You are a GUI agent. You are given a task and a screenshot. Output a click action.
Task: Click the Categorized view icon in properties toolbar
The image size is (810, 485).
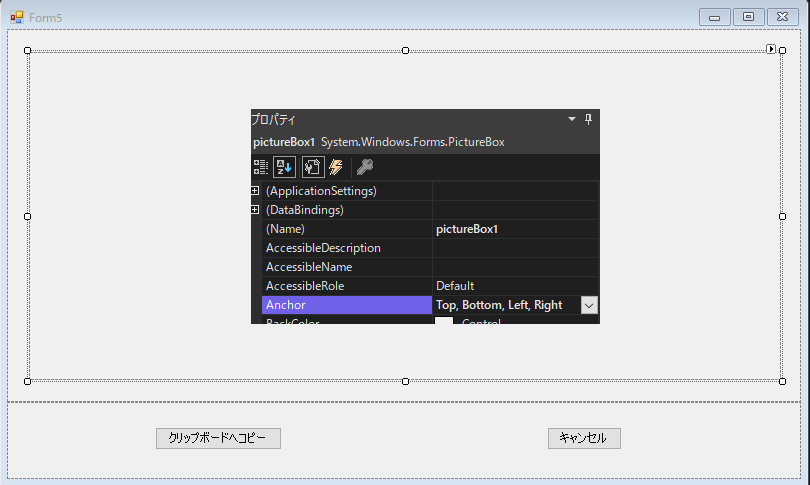261,167
